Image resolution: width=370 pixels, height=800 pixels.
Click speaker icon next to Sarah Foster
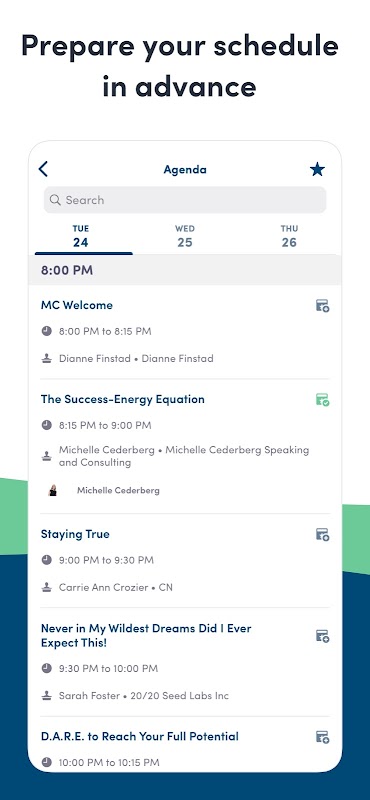point(46,695)
